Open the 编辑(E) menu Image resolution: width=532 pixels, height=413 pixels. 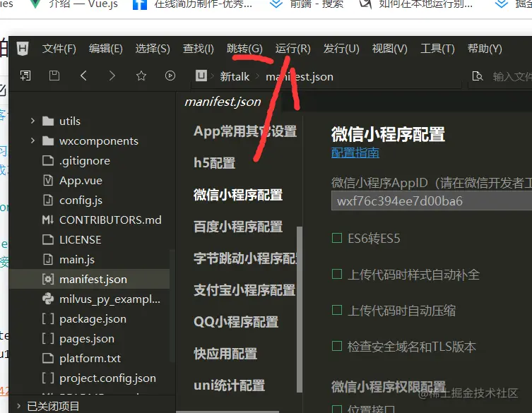click(x=105, y=49)
